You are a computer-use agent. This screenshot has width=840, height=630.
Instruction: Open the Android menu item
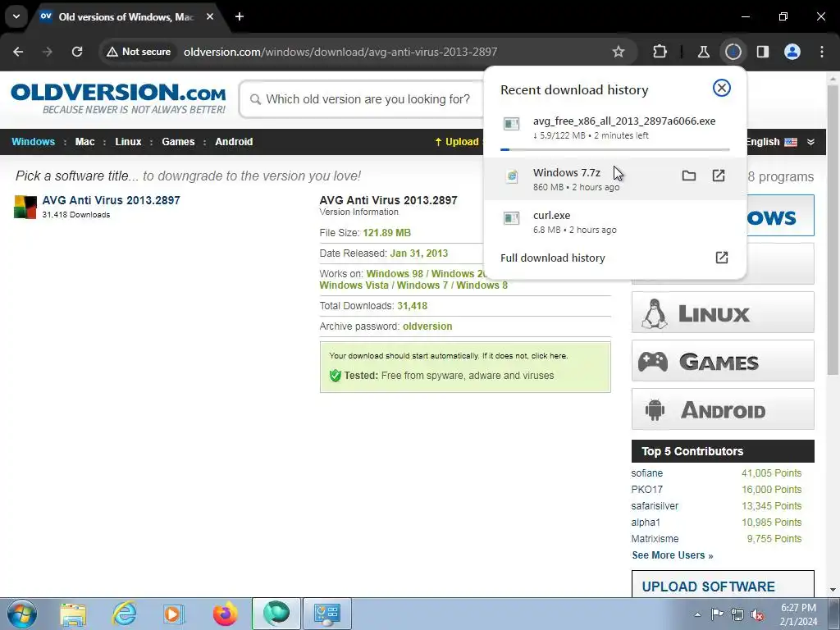[x=234, y=142]
